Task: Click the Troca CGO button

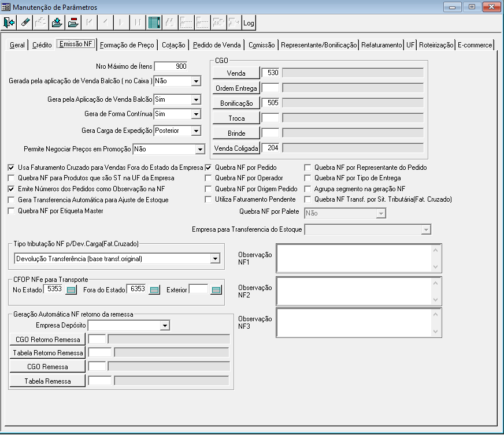Action: click(x=236, y=118)
